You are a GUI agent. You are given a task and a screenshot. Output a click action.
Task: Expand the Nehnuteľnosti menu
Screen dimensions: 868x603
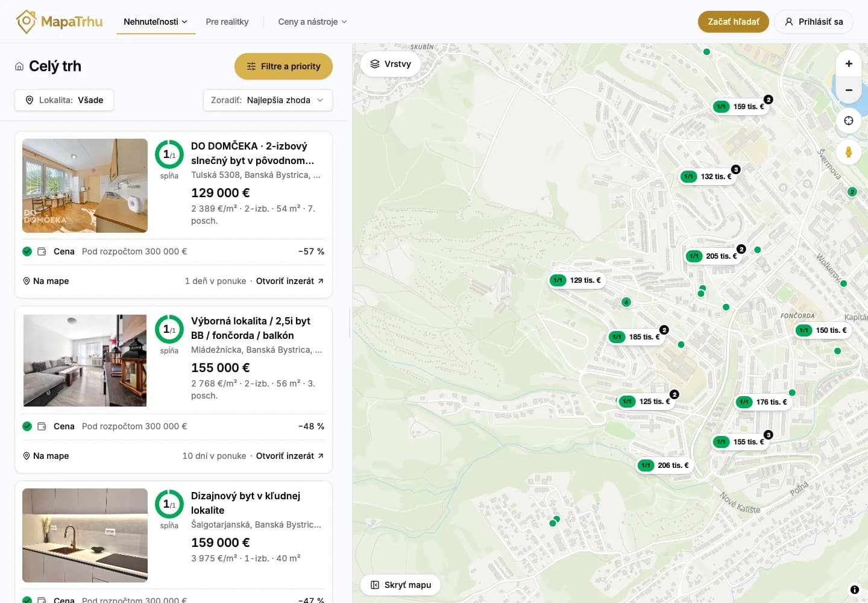point(156,22)
